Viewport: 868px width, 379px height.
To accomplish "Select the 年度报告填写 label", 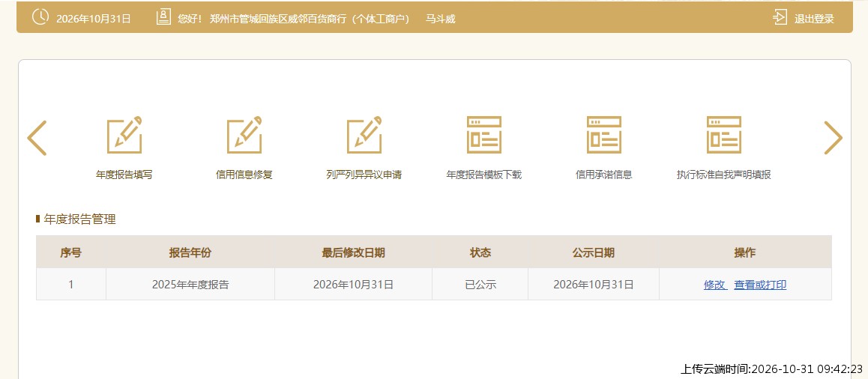I will [x=124, y=175].
